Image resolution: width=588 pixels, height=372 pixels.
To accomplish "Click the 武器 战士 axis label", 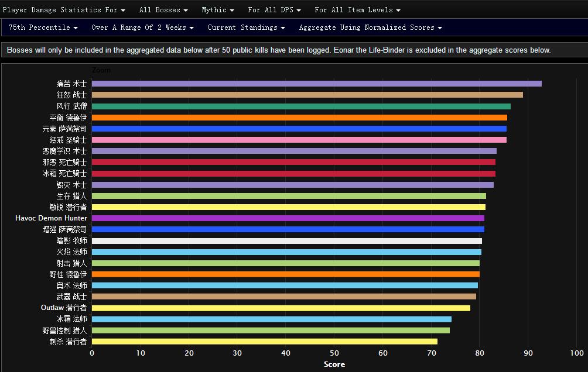I will click(x=71, y=297).
